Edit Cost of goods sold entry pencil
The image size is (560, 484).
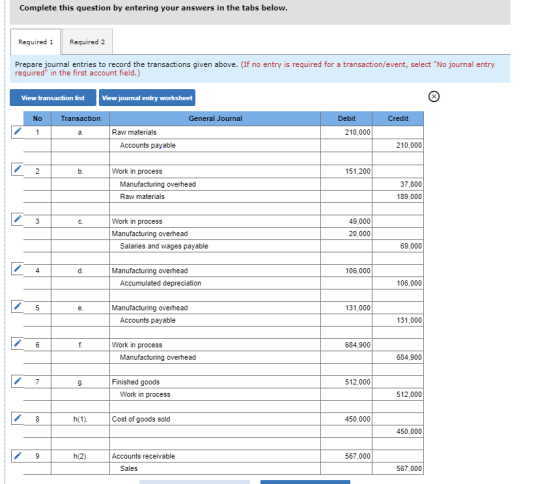17,418
